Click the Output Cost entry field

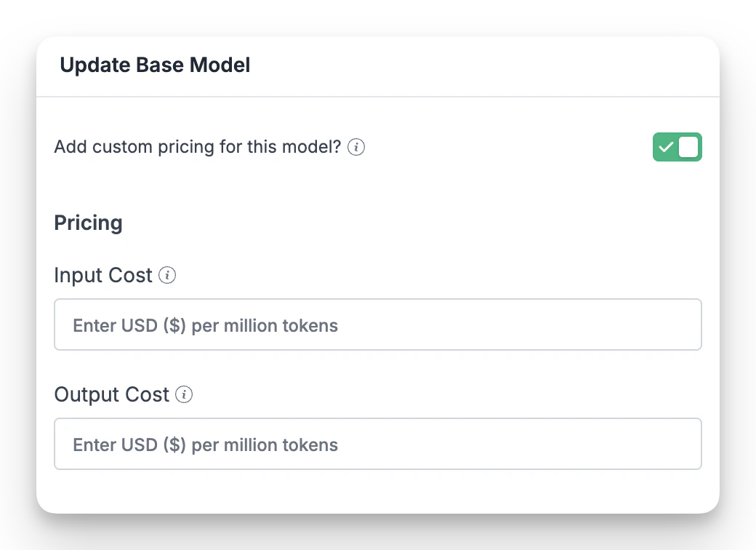pyautogui.click(x=377, y=444)
